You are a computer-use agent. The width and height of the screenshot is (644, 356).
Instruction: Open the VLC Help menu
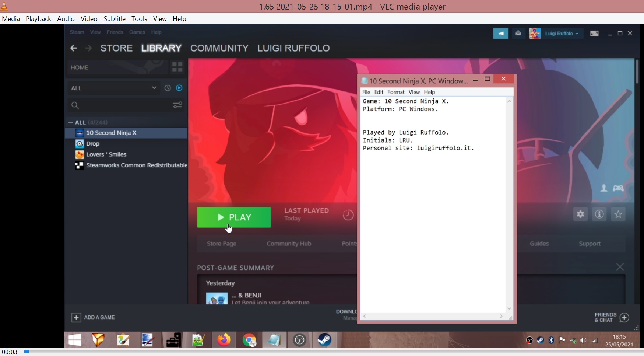[179, 18]
